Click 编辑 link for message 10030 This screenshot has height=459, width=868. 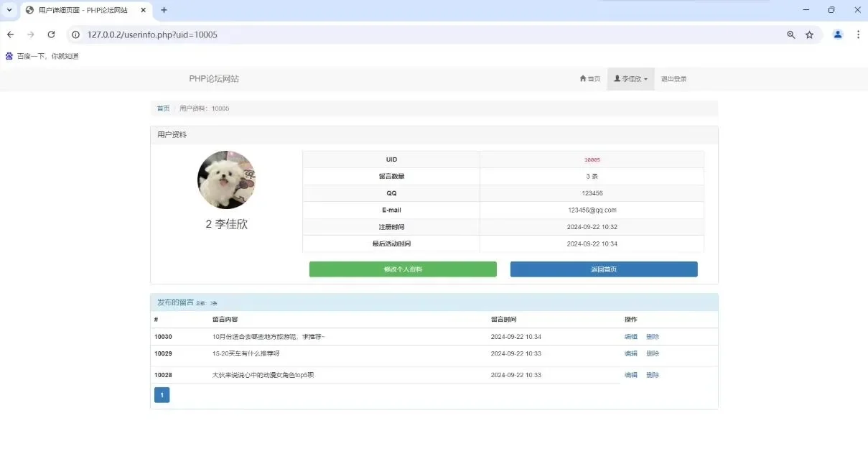pyautogui.click(x=630, y=335)
